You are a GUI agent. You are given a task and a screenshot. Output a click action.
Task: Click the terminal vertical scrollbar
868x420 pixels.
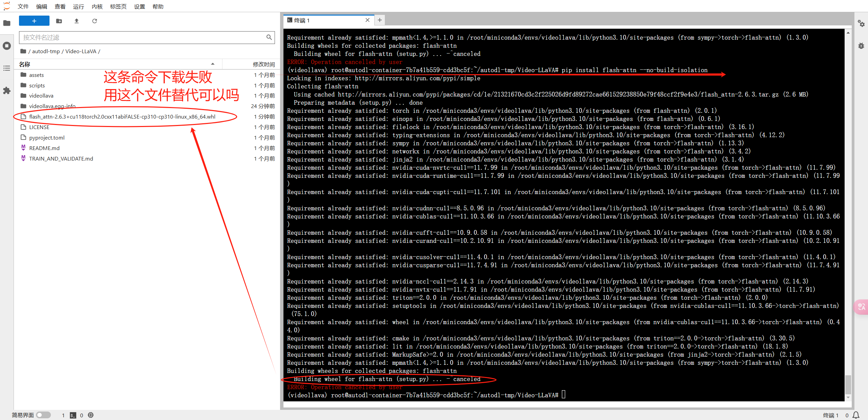click(x=848, y=384)
